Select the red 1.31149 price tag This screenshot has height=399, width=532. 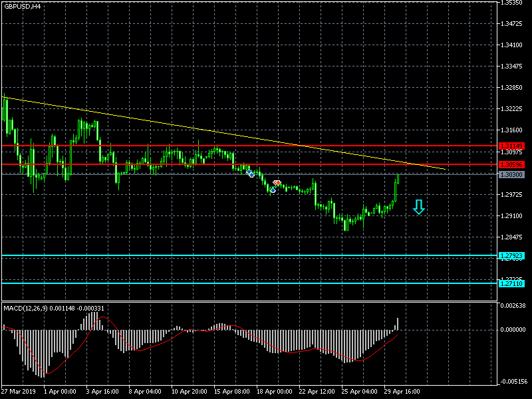coord(511,146)
